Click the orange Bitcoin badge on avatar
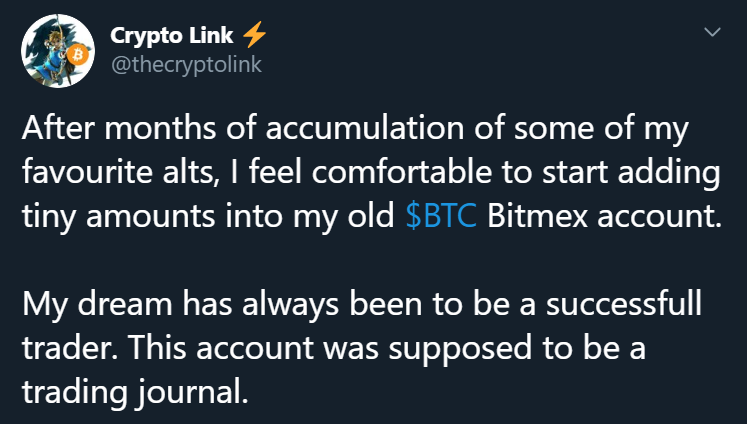This screenshot has height=424, width=747. (77, 55)
